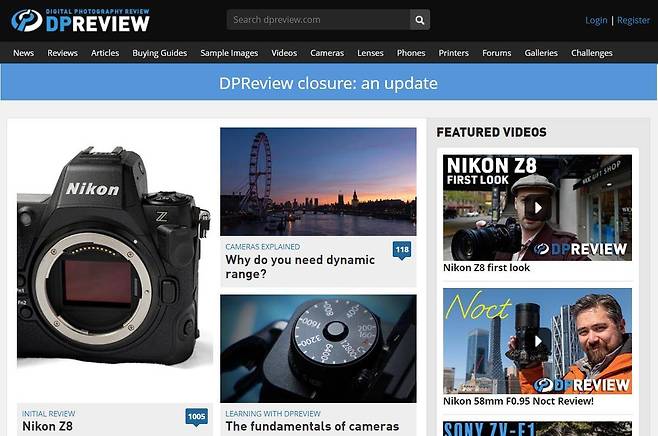Click the Initial Review category label
The width and height of the screenshot is (658, 436).
click(x=49, y=414)
